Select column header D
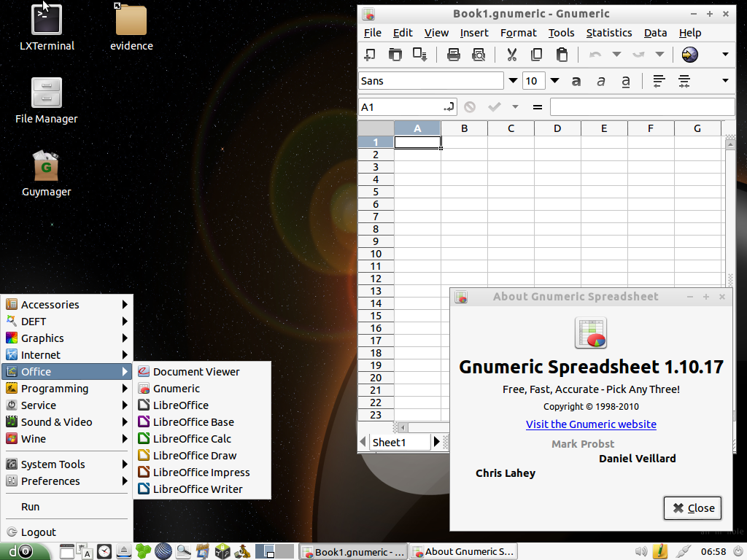 pyautogui.click(x=557, y=128)
